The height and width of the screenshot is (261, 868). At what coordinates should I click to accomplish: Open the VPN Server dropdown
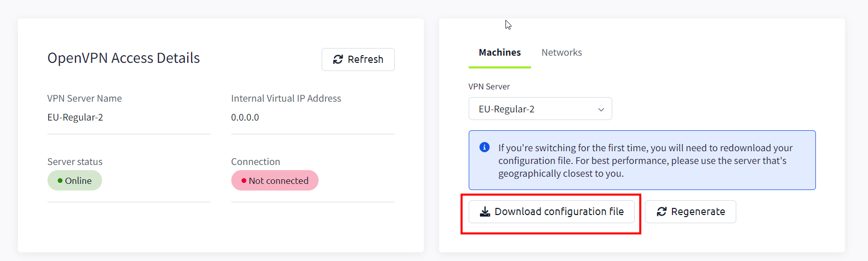pyautogui.click(x=540, y=109)
